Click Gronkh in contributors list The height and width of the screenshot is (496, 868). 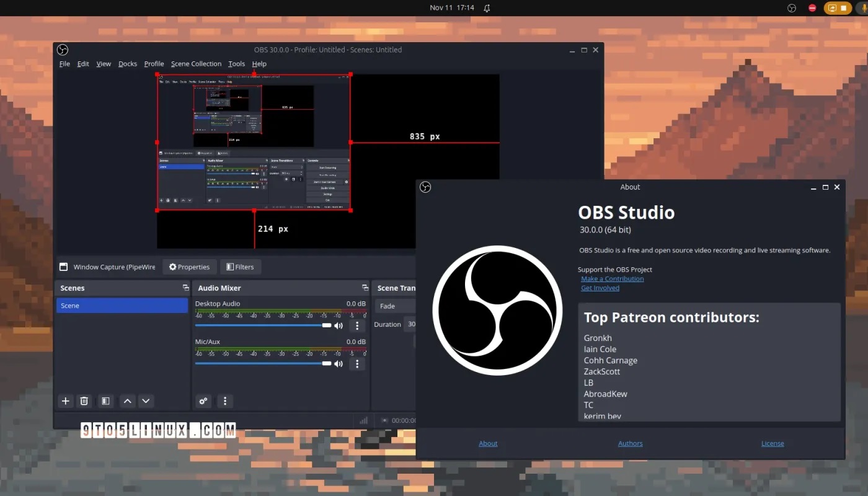point(598,338)
